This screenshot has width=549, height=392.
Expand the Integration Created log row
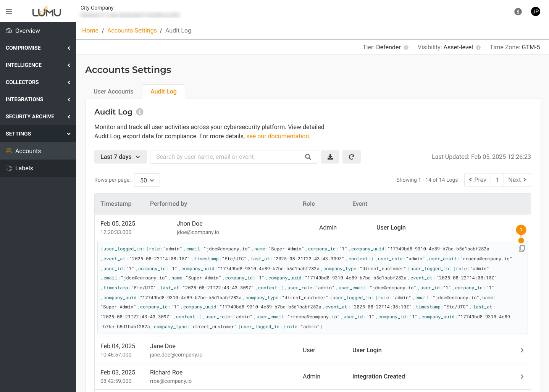[522, 376]
